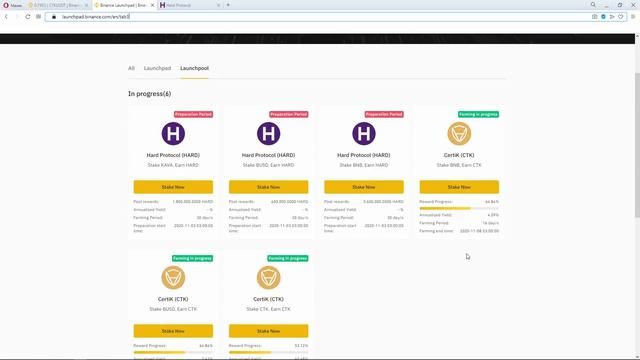Stake Now on Stake CTK, Earn CTK

point(269,331)
